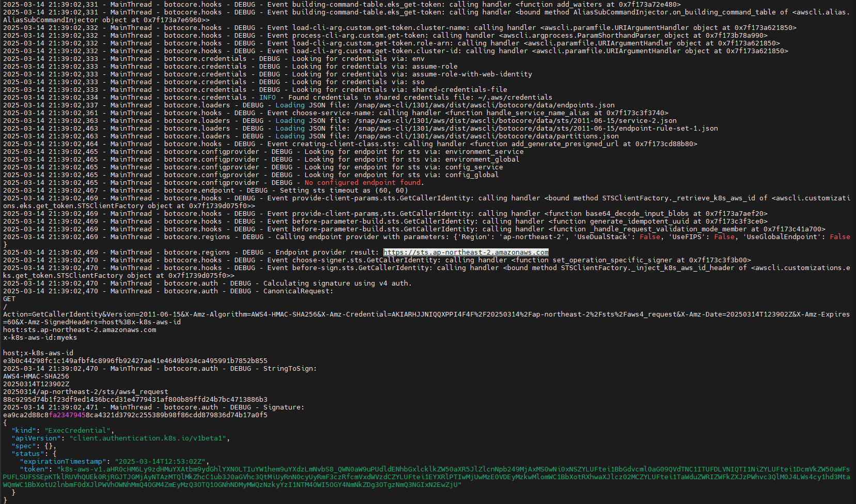
Task: Select the "spec" JSON key
Action: click(24, 446)
